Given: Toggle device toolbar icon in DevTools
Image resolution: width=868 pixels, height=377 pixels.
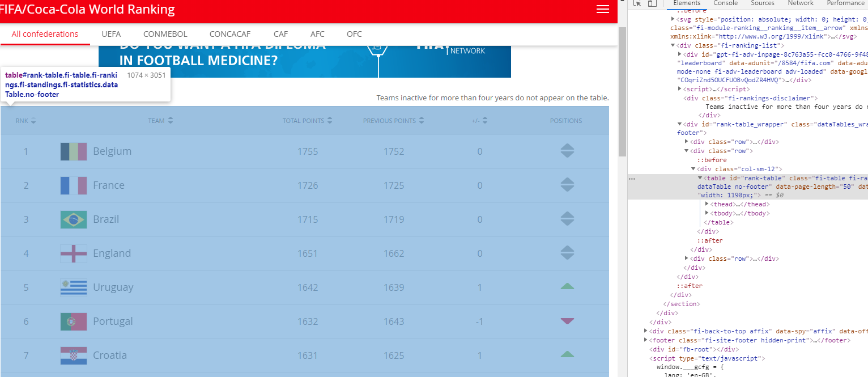Looking at the screenshot, I should tap(652, 3).
